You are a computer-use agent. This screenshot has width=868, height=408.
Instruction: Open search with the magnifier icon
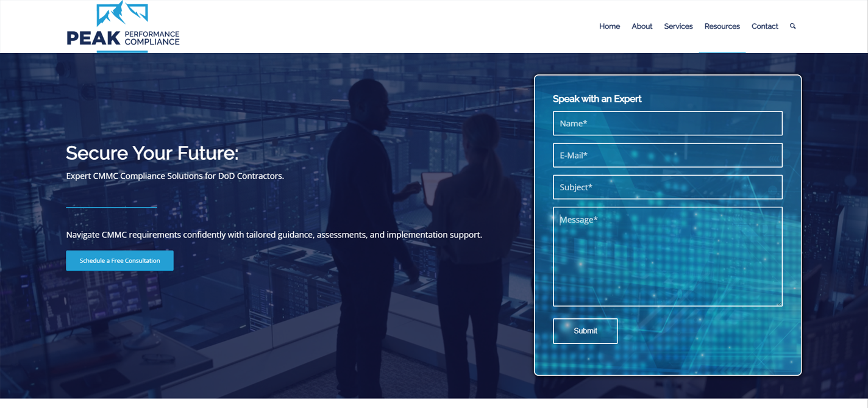click(792, 26)
